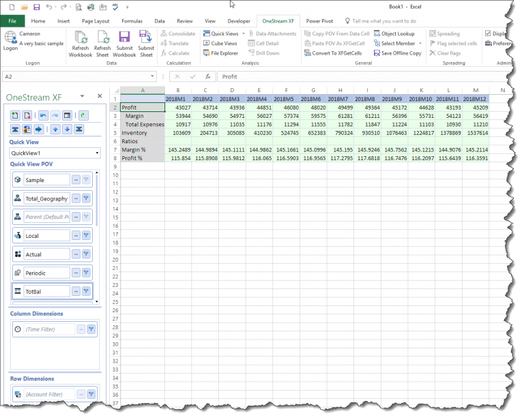Toggle the Display checkbox in the ribbon
Image resolution: width=524 pixels, height=420 pixels.
tap(488, 33)
